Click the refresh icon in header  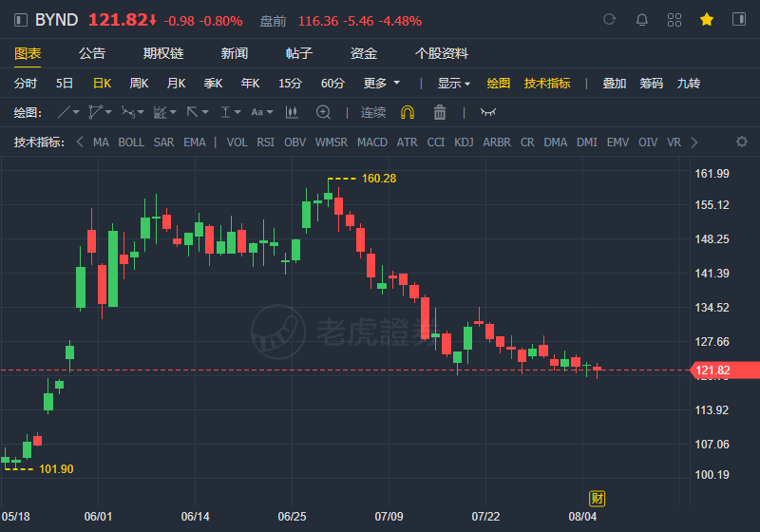coord(609,19)
